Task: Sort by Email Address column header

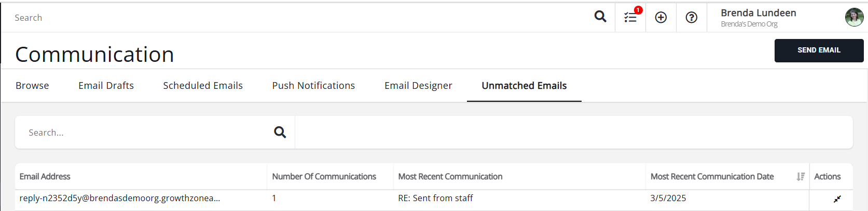Action: click(45, 177)
